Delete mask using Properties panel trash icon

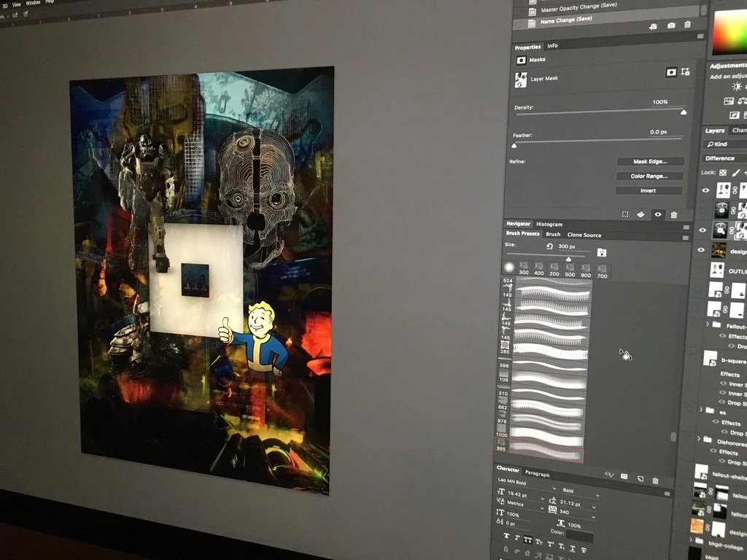[673, 215]
